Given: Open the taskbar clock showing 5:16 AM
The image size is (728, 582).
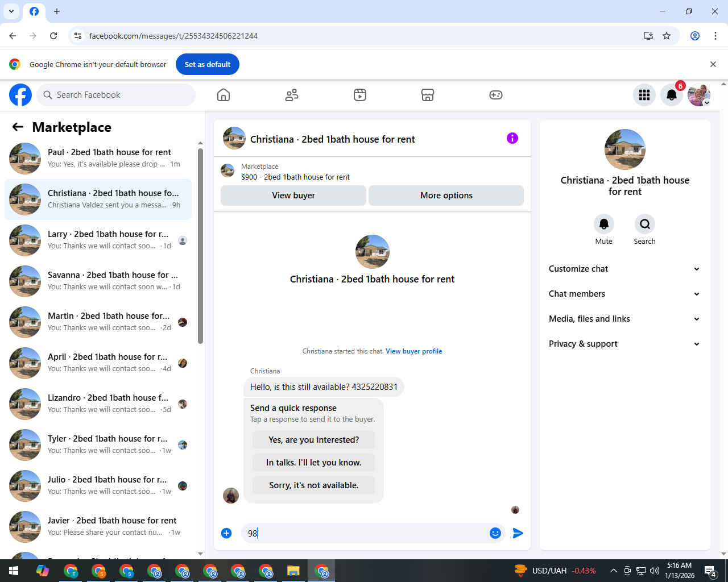Looking at the screenshot, I should coord(680,571).
